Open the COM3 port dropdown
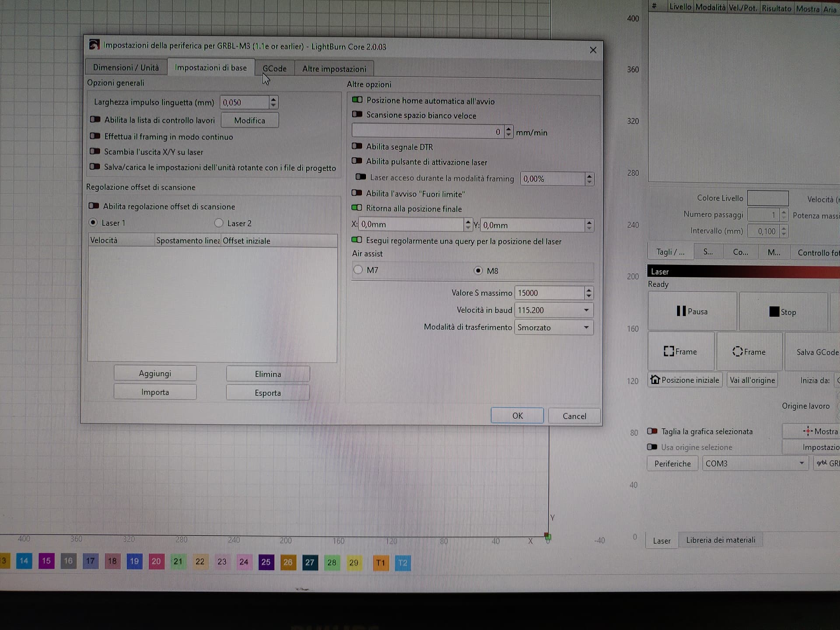Screen dimensions: 840x630 [754, 463]
